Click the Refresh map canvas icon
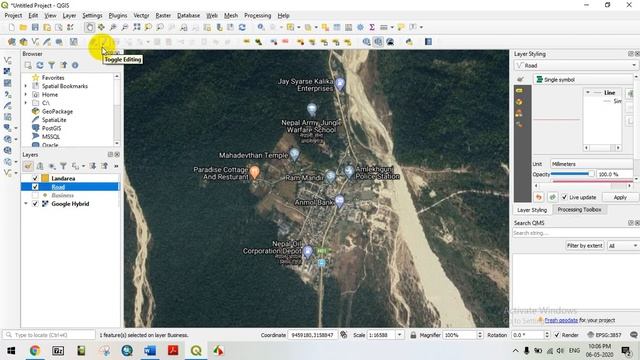Viewport: 640px width, 360px height. click(242, 27)
